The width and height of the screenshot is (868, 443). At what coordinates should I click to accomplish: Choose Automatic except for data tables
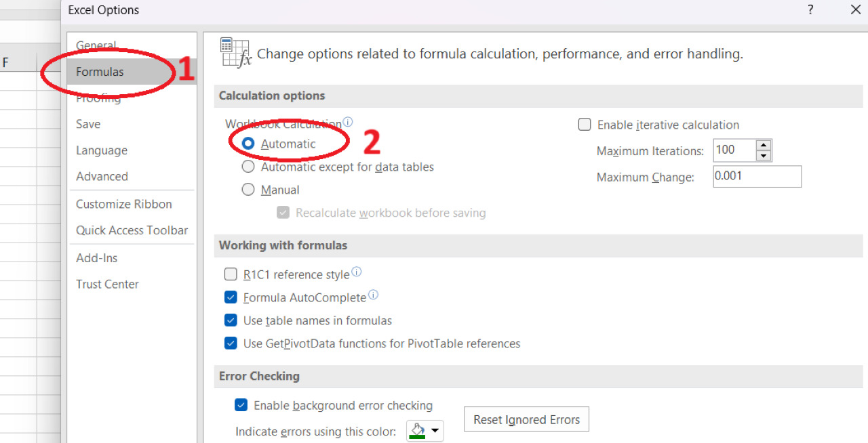248,167
